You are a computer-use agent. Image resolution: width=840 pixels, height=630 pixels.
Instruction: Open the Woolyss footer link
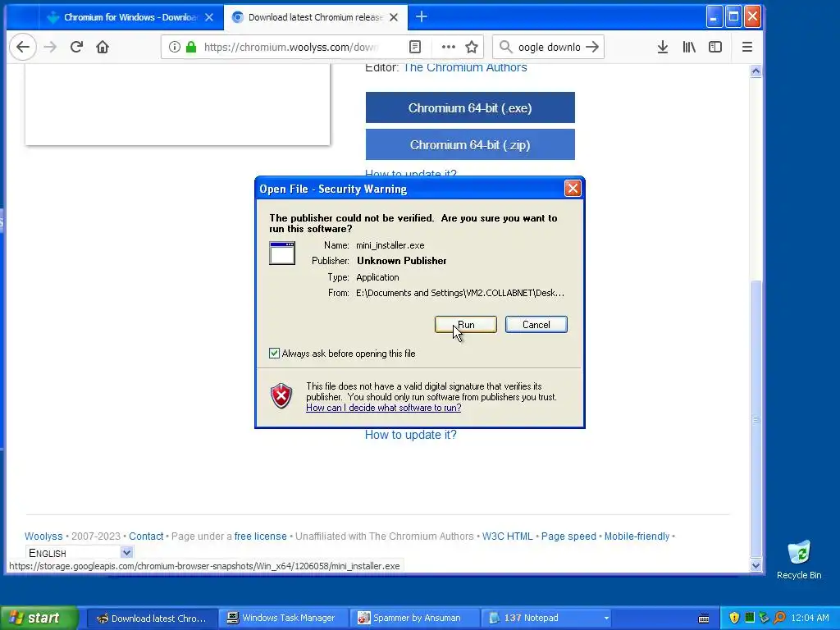43,536
